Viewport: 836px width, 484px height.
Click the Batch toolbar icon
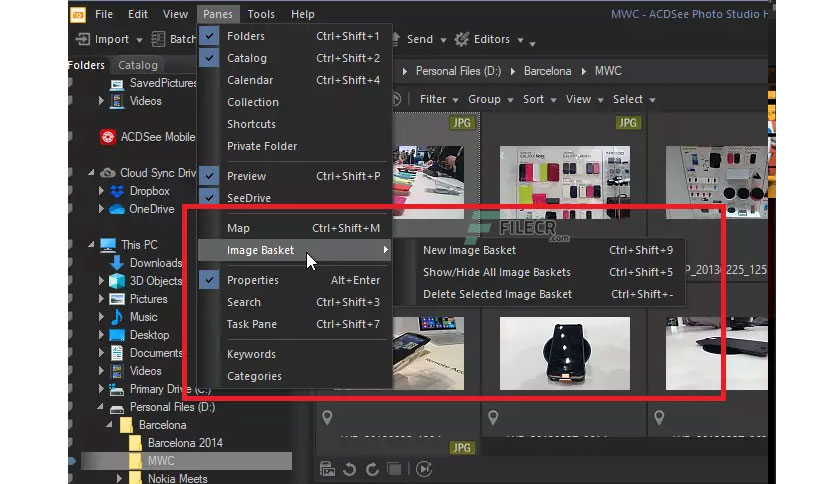158,39
